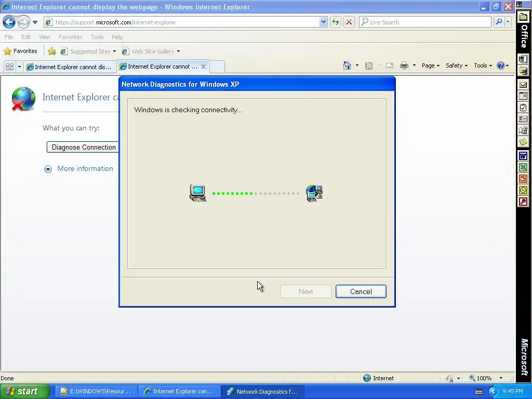Click the Network Diagnostics for Windows XP title bar

tap(257, 84)
